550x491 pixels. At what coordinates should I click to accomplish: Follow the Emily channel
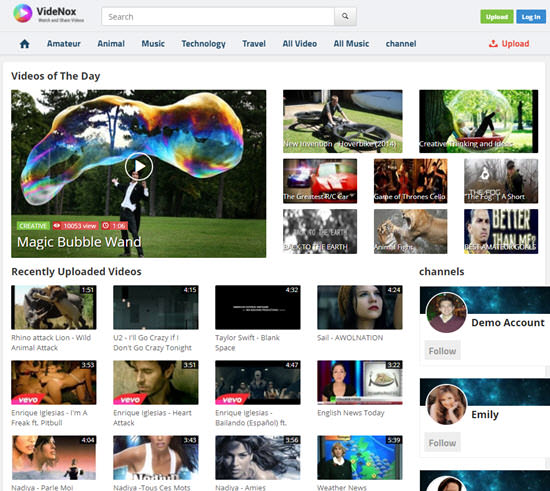442,443
